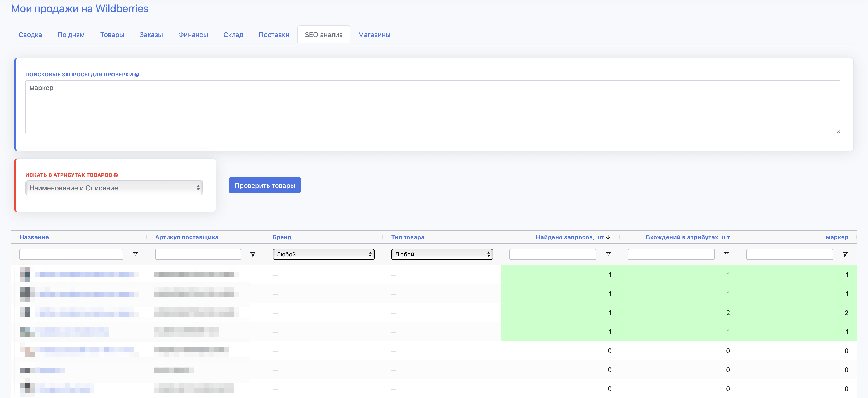Click the filter funnel for Артикул поставщика
Image resolution: width=868 pixels, height=398 pixels.
click(x=253, y=254)
